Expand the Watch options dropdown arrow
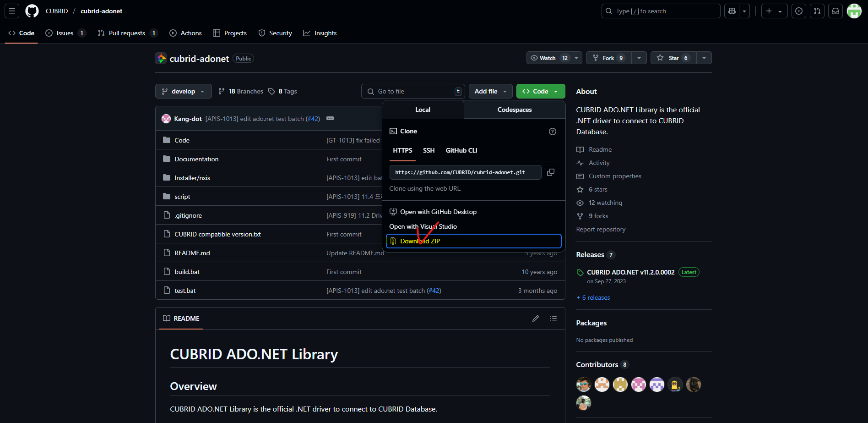Viewport: 868px width, 423px height. pos(576,58)
